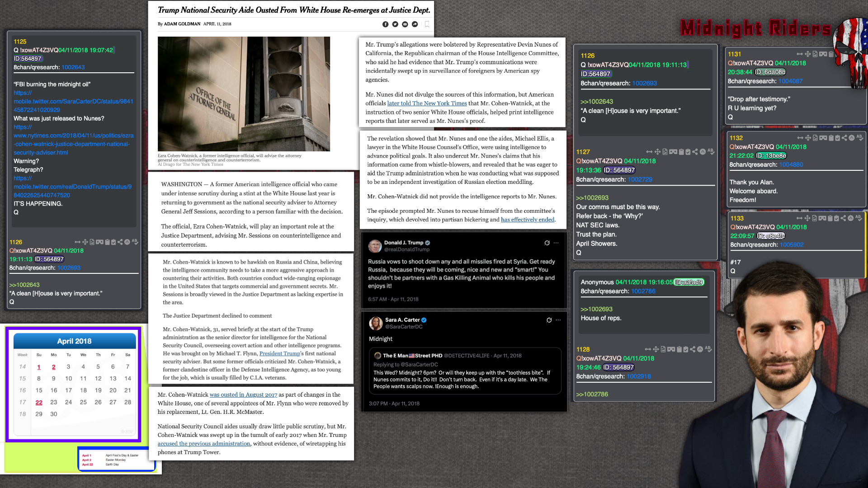Click the image file icon on post 1133
Viewport: 868px width, 488px height.
pos(814,218)
